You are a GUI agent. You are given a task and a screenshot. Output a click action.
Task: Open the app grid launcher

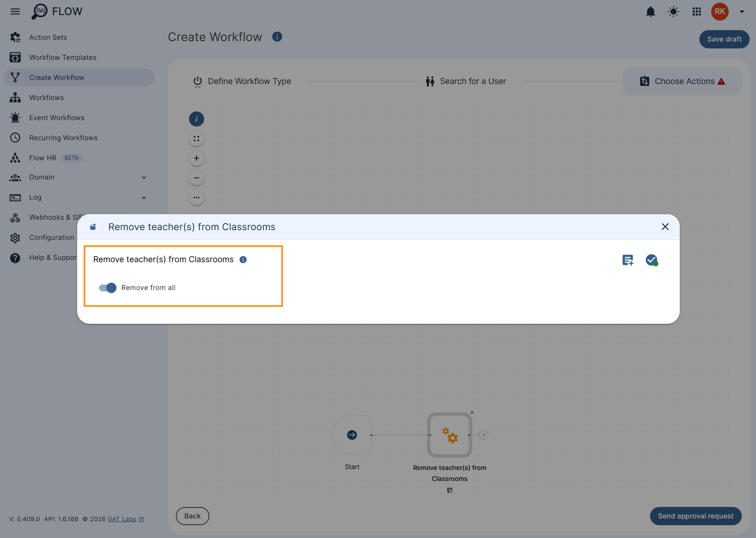696,12
